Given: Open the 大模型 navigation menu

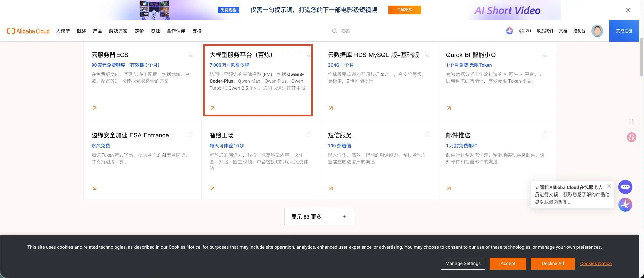Looking at the screenshot, I should click(x=63, y=31).
